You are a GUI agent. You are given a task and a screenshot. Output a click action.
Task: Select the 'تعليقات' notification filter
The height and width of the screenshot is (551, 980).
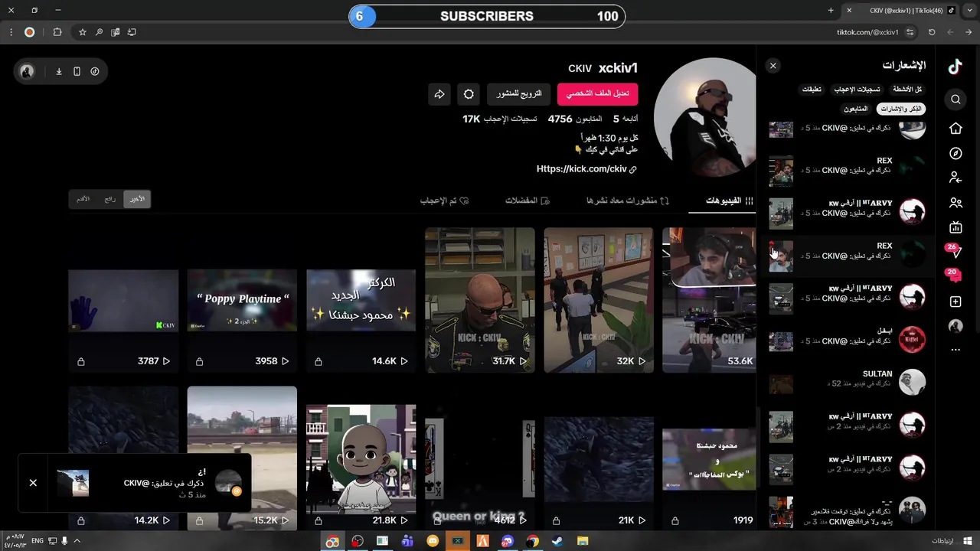(x=812, y=90)
